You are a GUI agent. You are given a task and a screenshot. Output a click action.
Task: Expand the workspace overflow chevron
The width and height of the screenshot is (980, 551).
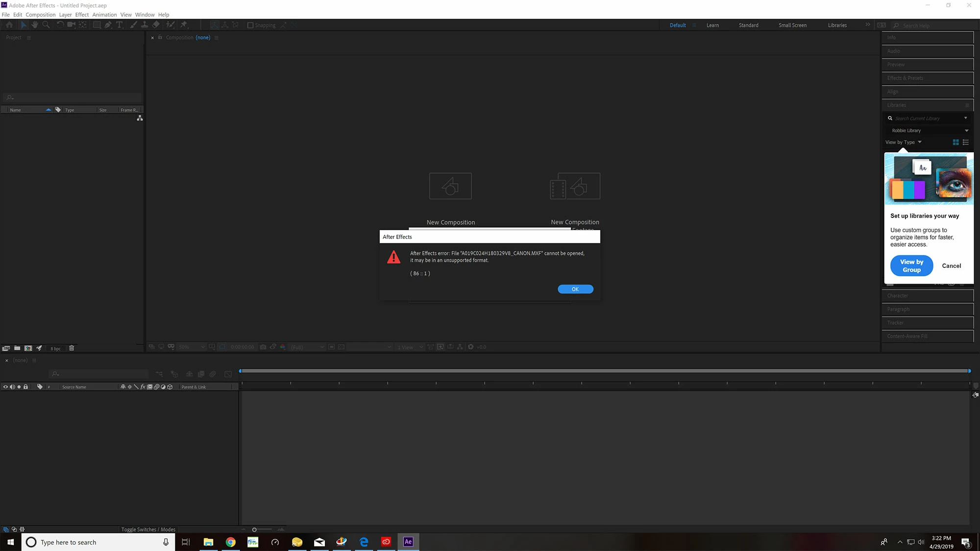point(867,24)
